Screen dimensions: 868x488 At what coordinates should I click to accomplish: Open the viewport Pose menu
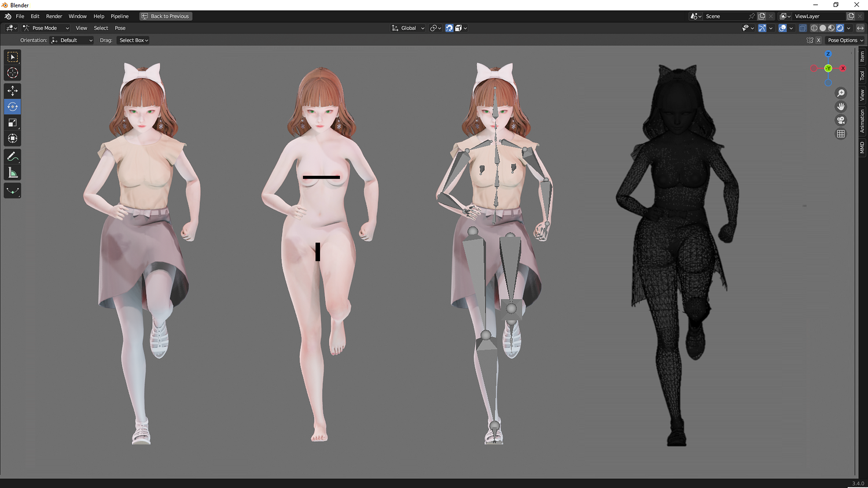(120, 28)
